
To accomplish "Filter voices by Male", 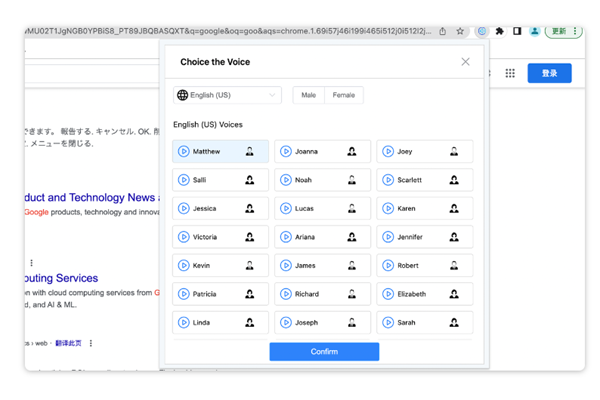I will (308, 95).
